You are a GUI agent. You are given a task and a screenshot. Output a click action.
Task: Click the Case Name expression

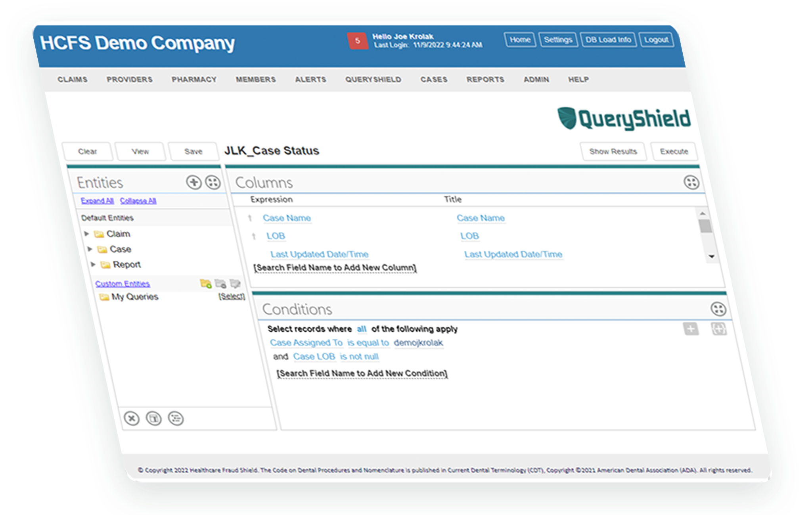click(287, 218)
